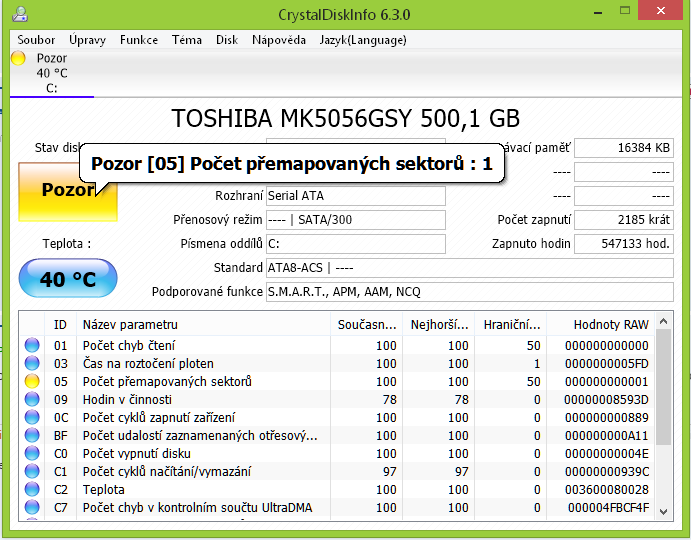Viewport: 691px width, 540px height.
Task: Click the Název parametru column header
Action: click(x=130, y=324)
